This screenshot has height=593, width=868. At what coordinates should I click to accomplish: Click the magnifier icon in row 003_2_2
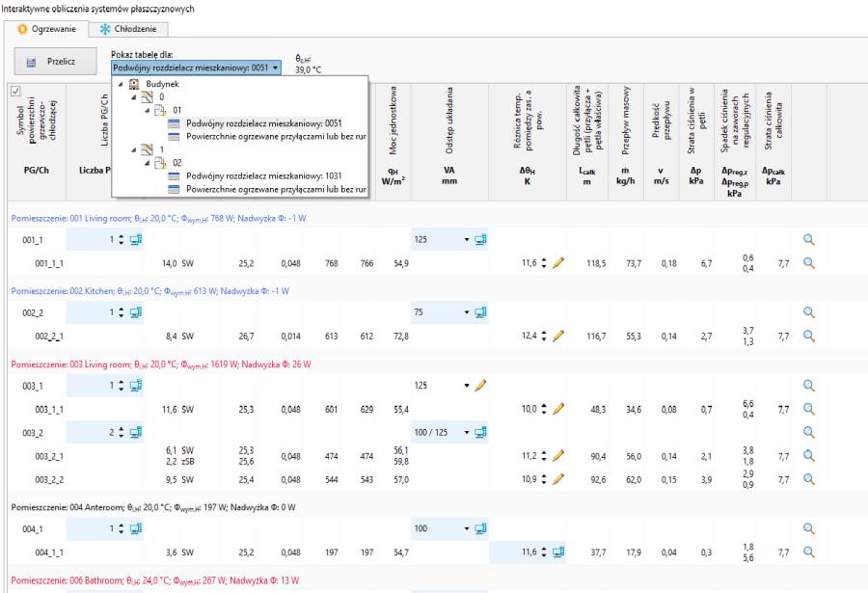point(809,479)
